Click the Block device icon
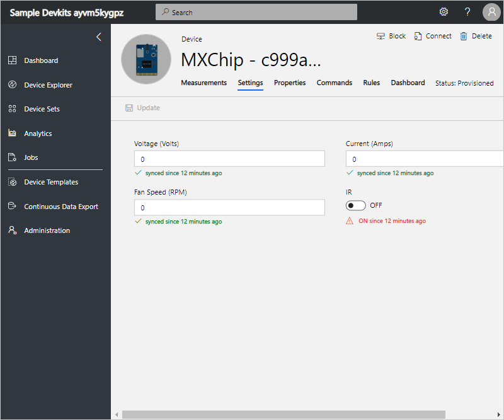This screenshot has width=504, height=420. (391, 36)
